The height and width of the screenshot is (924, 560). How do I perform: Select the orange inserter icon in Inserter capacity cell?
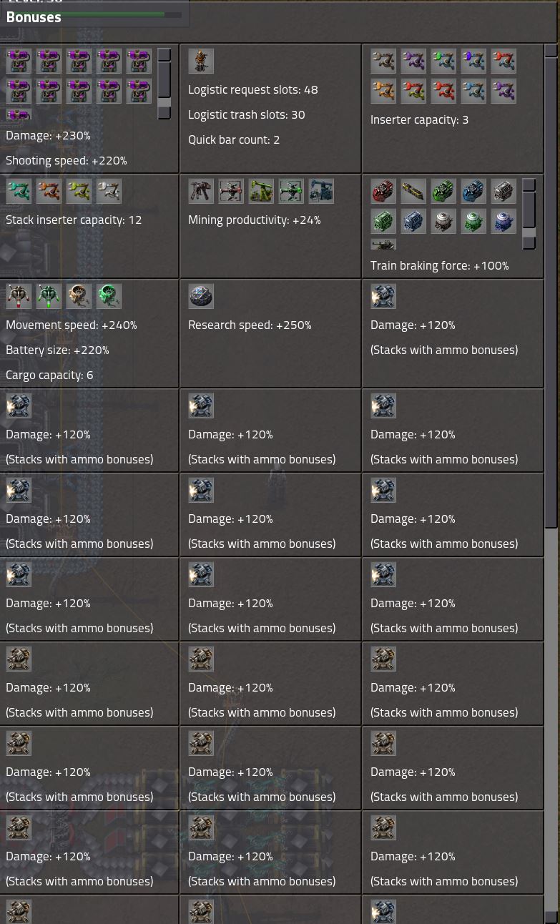(x=383, y=92)
